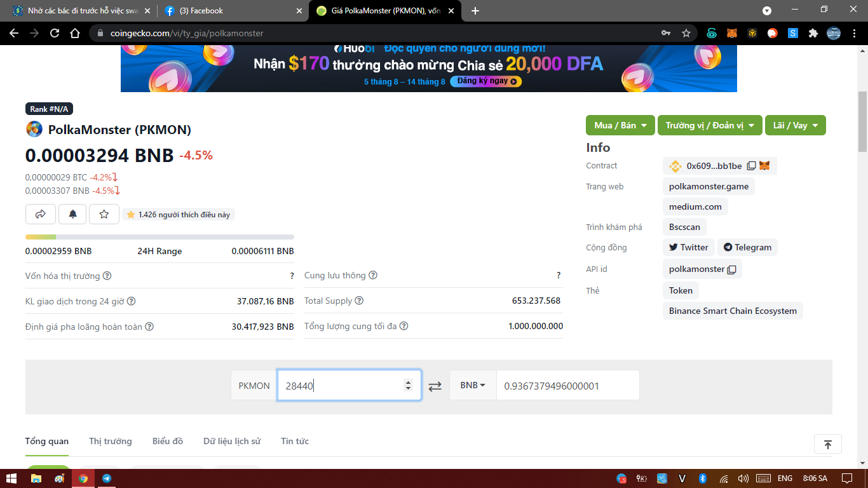Open the help icon beside Cung lưu thông

pyautogui.click(x=373, y=275)
